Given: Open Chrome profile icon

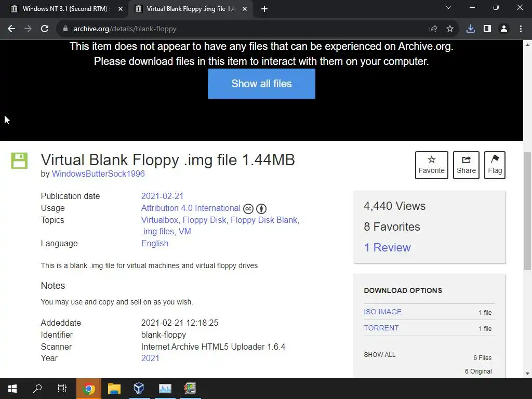Looking at the screenshot, I should click(x=504, y=29).
